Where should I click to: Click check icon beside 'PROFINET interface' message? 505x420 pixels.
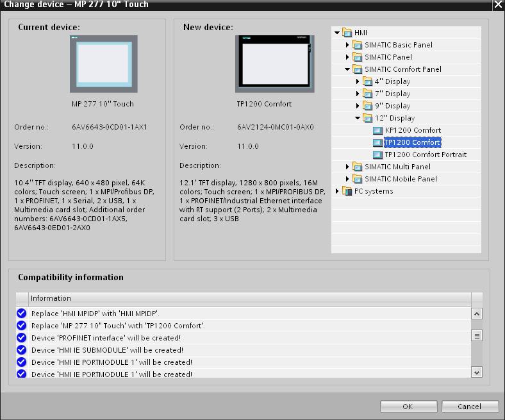tap(22, 338)
